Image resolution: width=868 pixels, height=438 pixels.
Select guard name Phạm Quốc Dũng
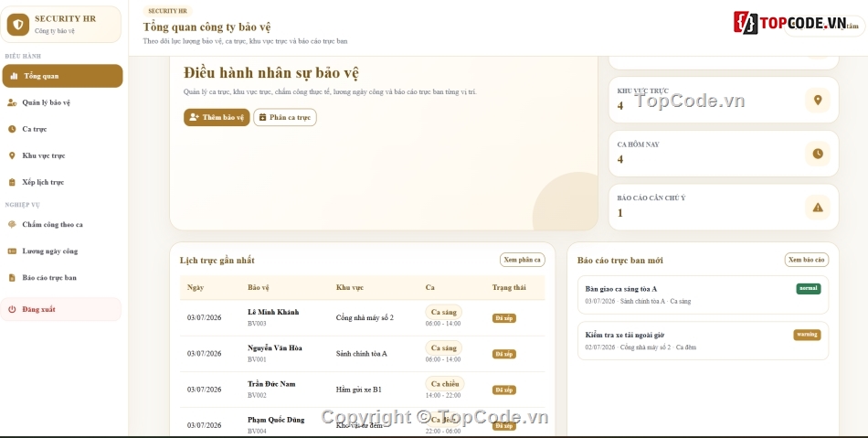point(276,420)
